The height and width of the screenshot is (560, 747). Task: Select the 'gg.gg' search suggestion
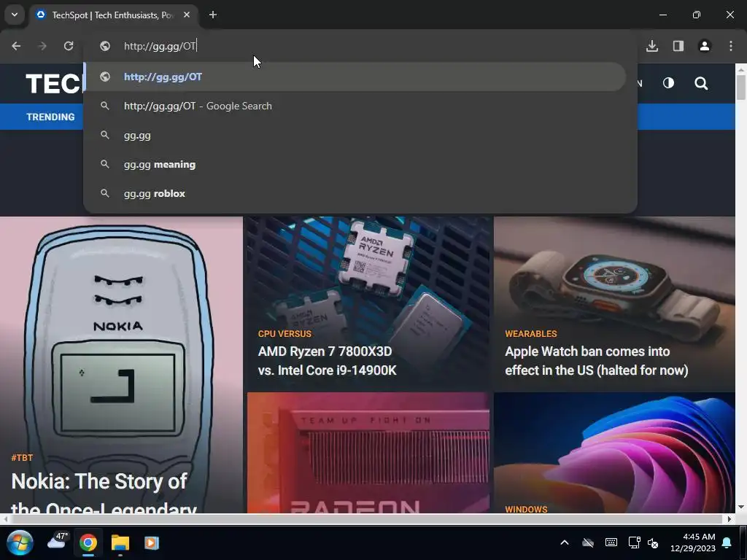pyautogui.click(x=355, y=135)
